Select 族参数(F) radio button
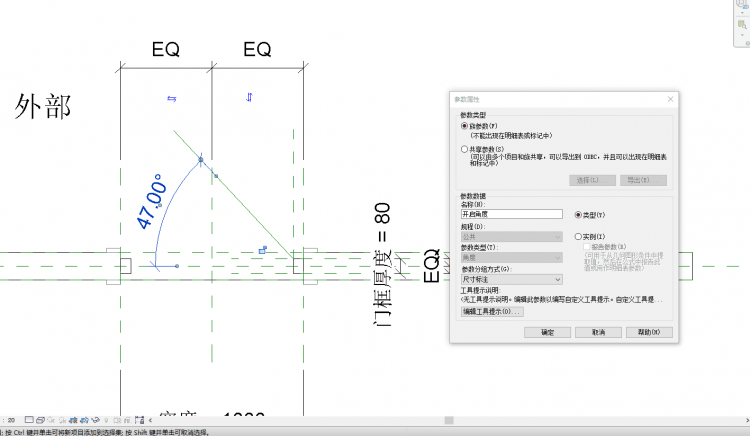 (464, 126)
